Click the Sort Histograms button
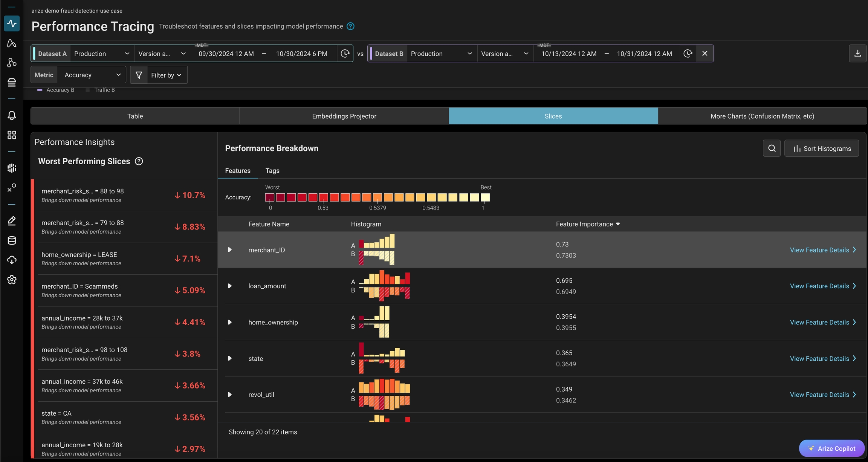The image size is (868, 462). click(x=821, y=148)
